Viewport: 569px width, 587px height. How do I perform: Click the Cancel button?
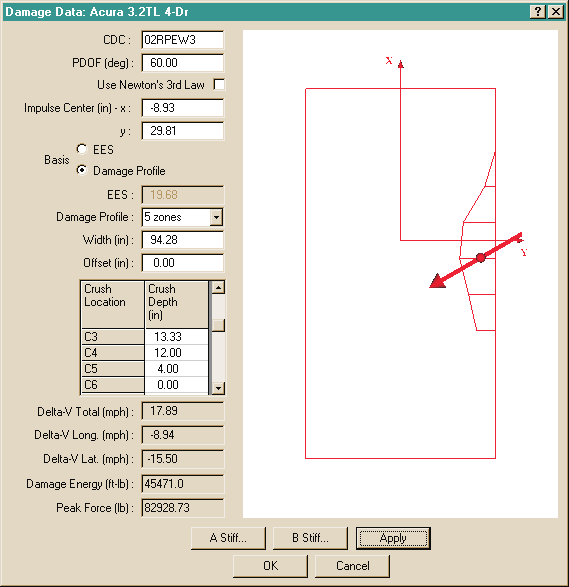click(352, 566)
